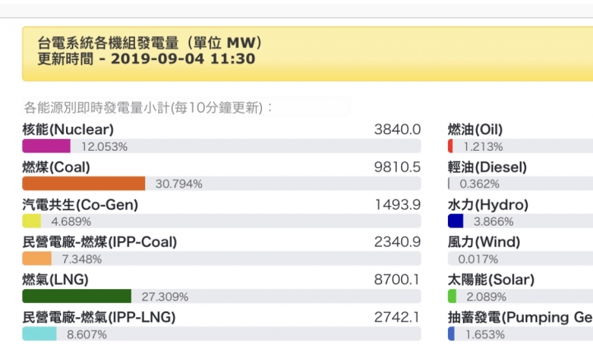This screenshot has height=364, width=593.
Task: Click the dark blue Hydro bar segment
Action: [455, 221]
